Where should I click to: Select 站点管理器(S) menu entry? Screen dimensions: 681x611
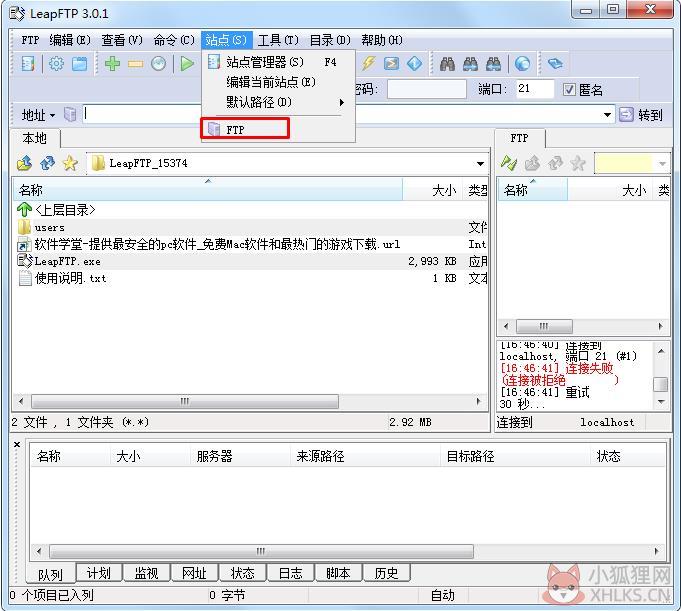pos(278,62)
